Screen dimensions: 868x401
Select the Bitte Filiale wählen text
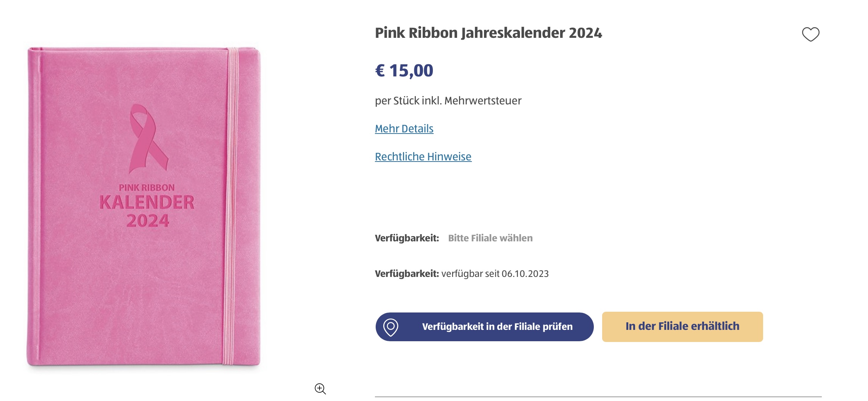(x=490, y=238)
